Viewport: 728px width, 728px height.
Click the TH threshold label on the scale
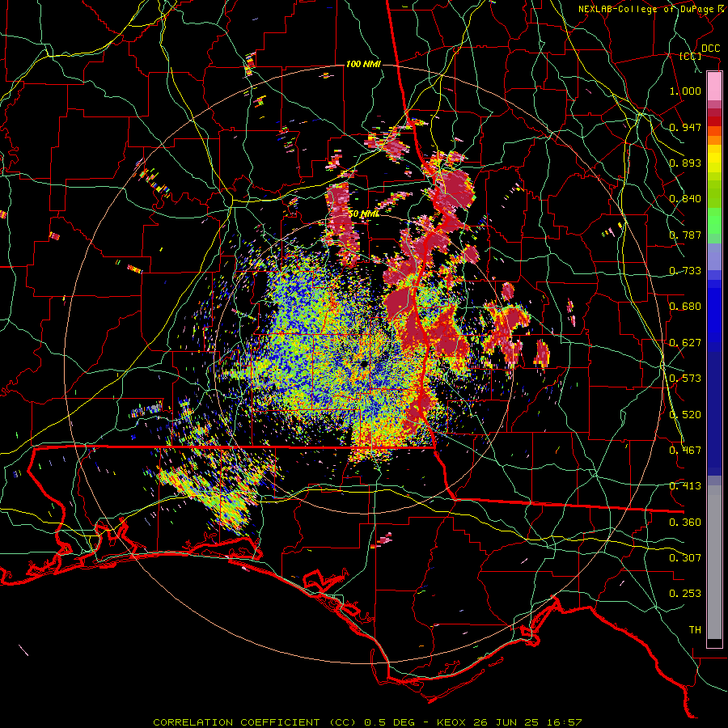(x=695, y=630)
